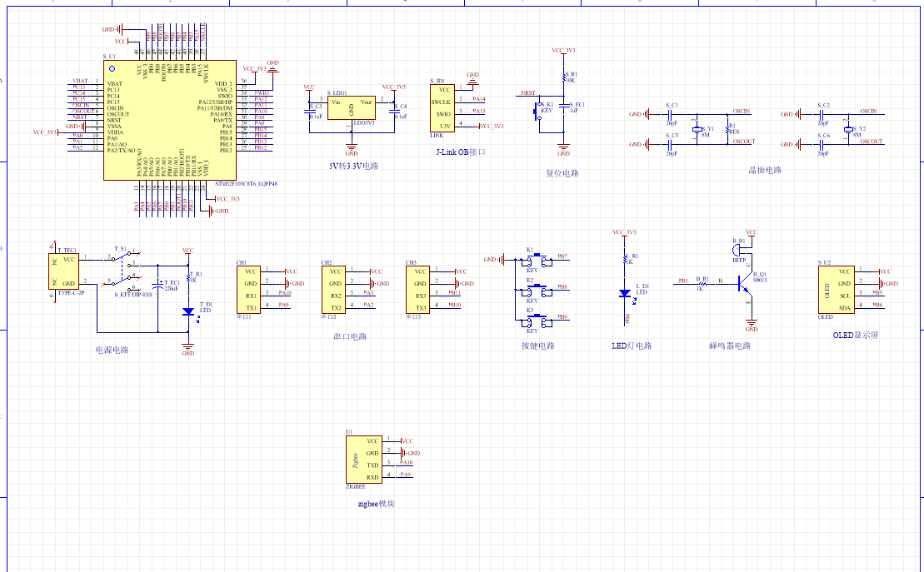924x572 pixels.
Task: Select the TYPE-C-2P connector T_TEC1
Action: (63, 271)
